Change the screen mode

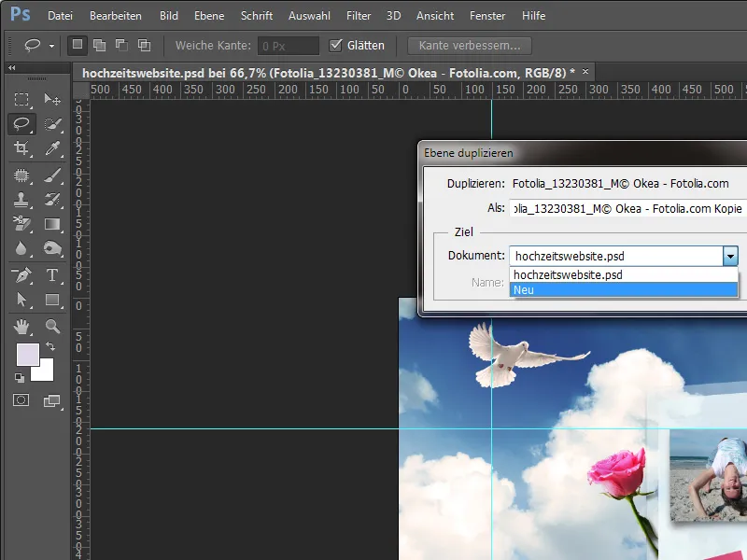pos(52,400)
